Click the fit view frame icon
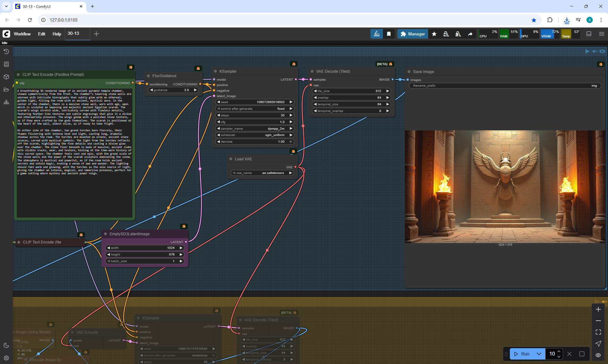This screenshot has width=608, height=364. pos(598,332)
